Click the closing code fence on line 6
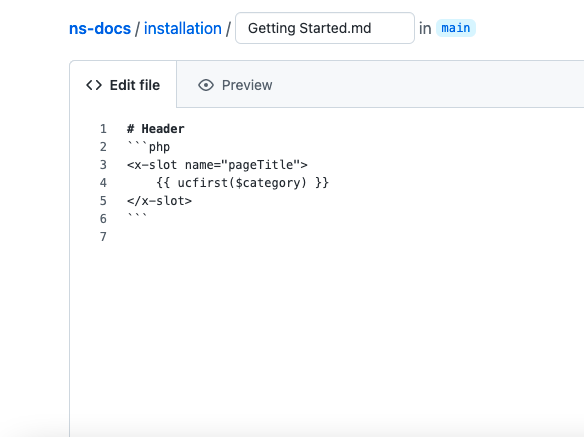Viewport: 584px width, 437px height. coord(137,217)
